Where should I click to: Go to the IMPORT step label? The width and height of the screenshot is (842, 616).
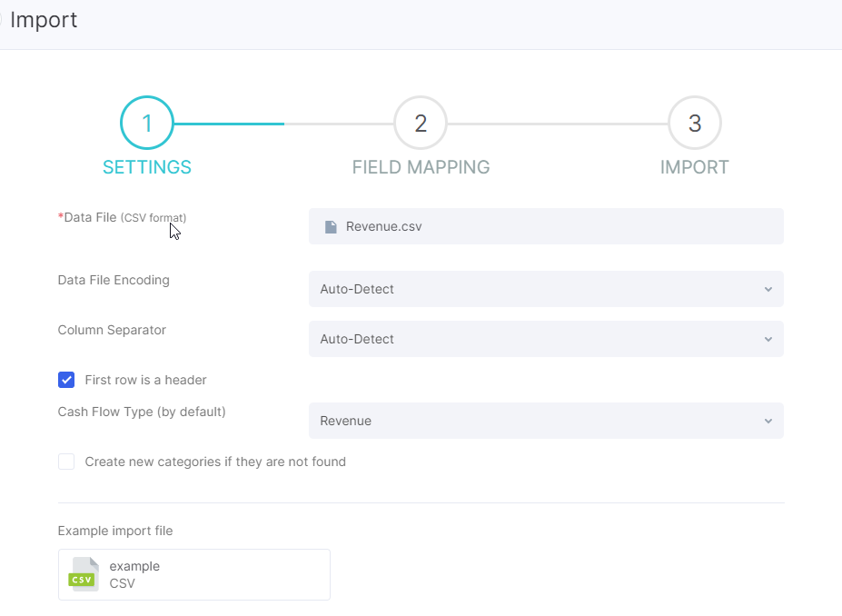pyautogui.click(x=694, y=167)
